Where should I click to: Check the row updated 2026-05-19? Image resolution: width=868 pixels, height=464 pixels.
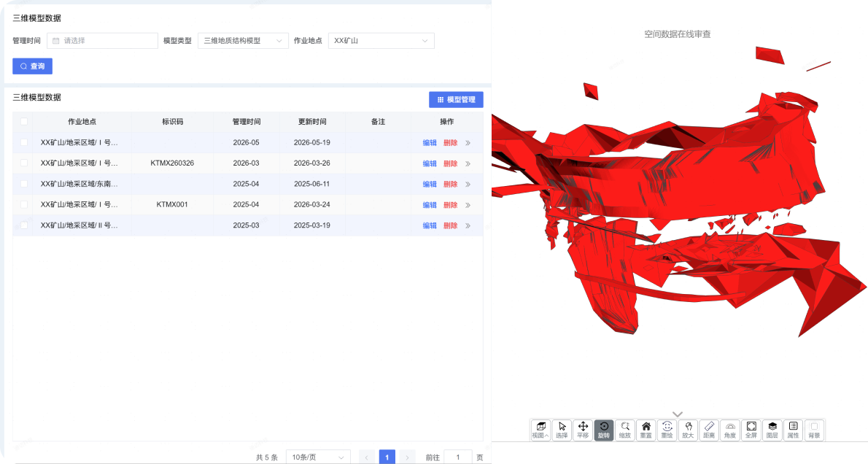(x=24, y=143)
